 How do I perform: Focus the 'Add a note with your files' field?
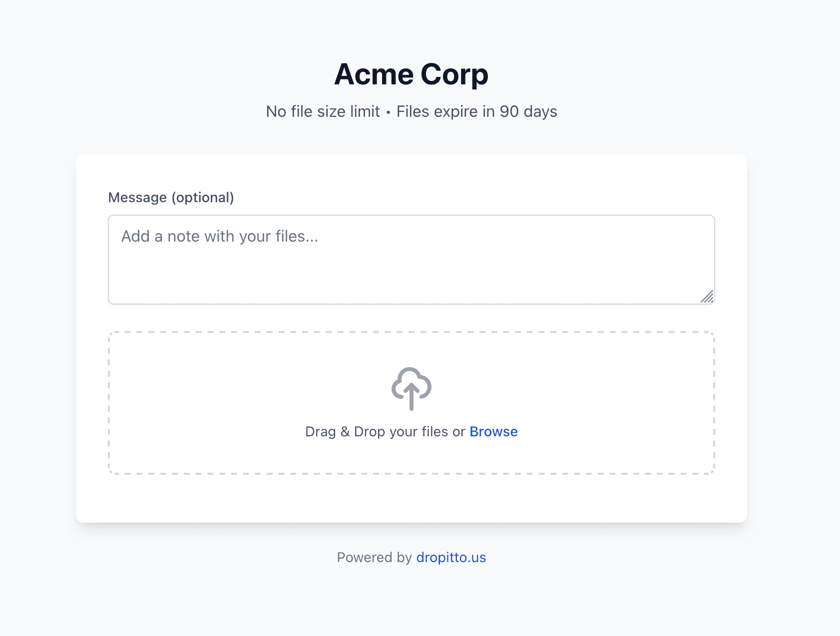click(411, 259)
